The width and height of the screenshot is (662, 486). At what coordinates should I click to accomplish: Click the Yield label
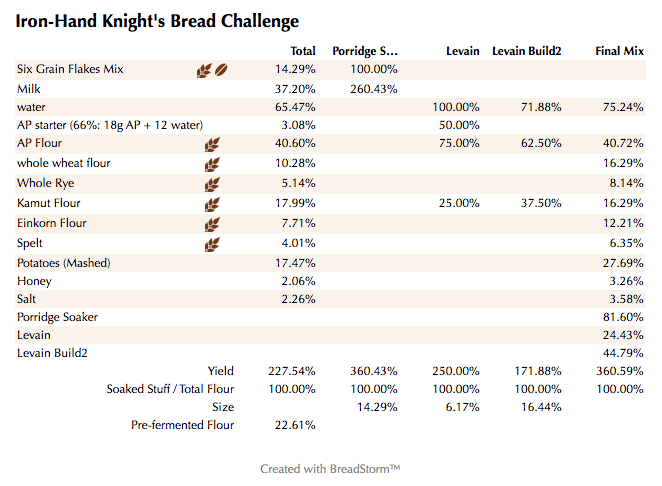pyautogui.click(x=220, y=371)
